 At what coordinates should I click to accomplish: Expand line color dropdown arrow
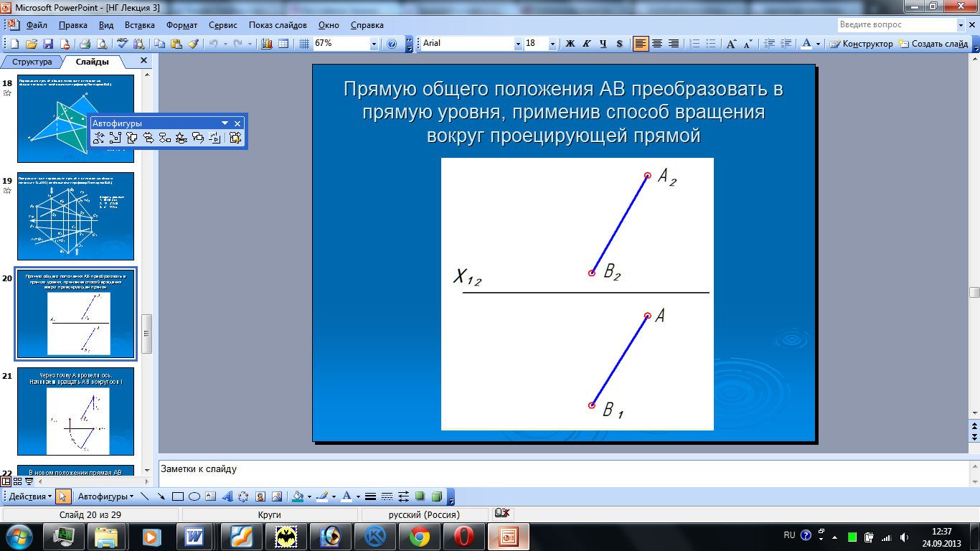click(334, 496)
